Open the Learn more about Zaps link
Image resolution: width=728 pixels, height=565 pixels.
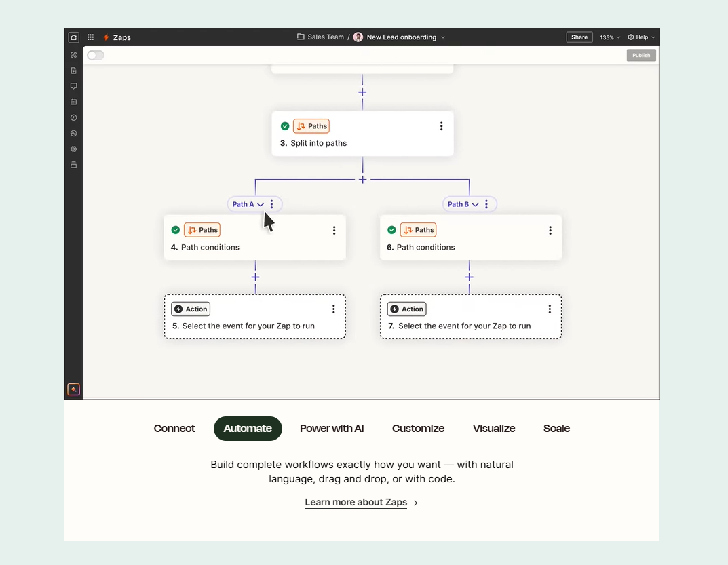click(x=356, y=502)
